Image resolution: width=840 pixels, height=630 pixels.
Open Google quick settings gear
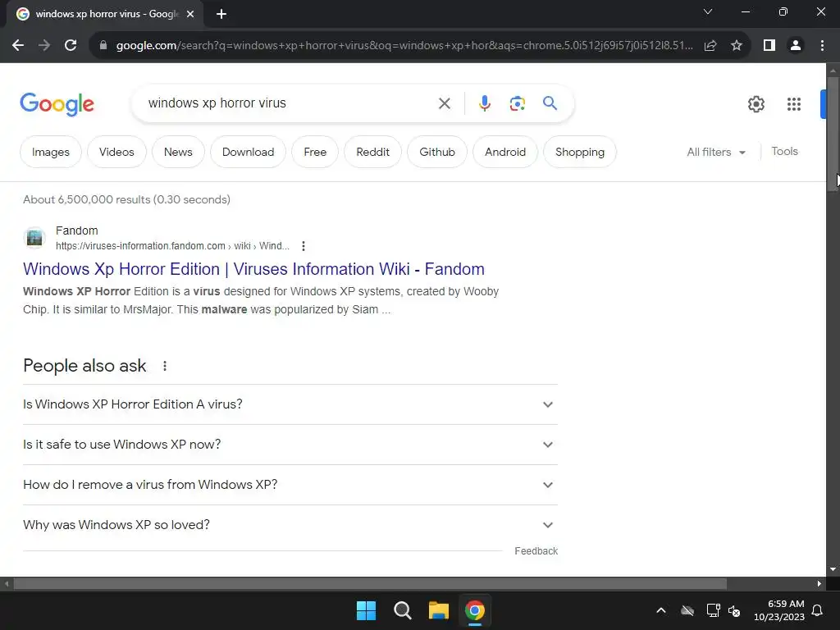click(756, 104)
